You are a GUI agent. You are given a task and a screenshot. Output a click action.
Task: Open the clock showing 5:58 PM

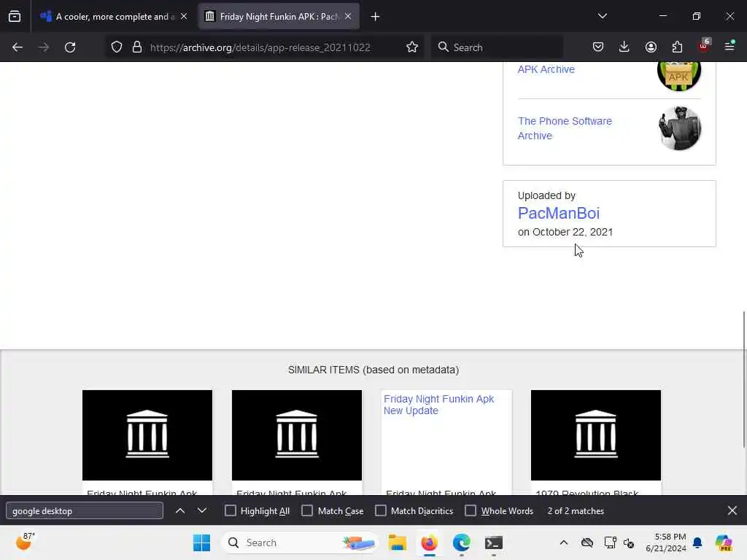[665, 542]
